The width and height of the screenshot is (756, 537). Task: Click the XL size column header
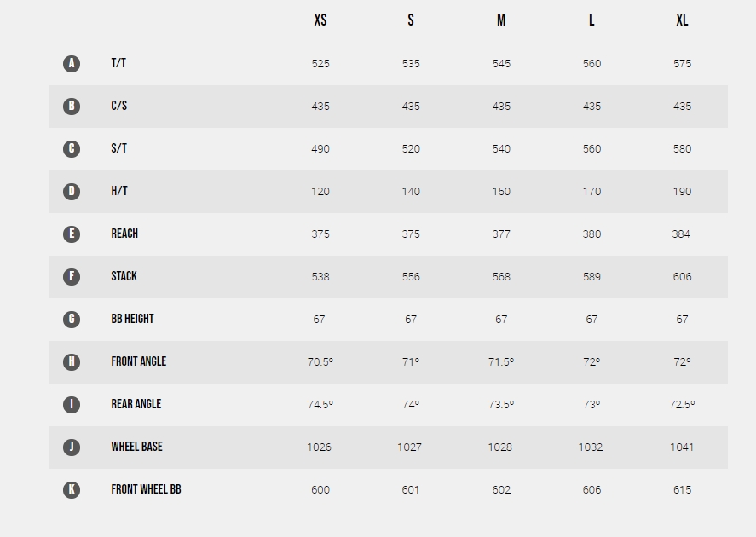tap(682, 20)
